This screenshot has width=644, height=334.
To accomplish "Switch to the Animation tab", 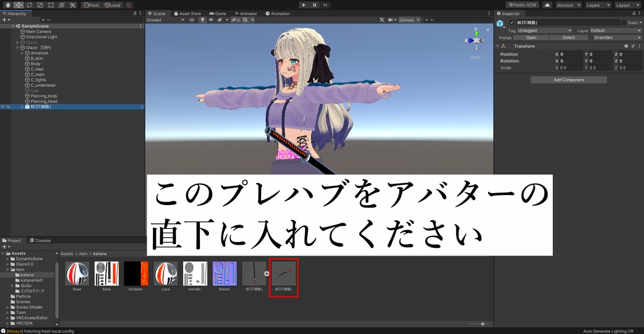I will coord(277,14).
